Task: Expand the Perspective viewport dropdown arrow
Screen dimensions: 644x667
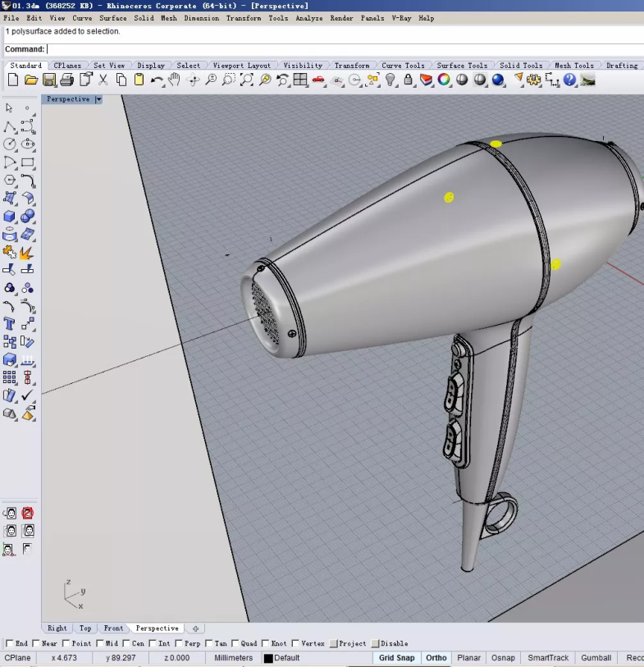Action: pyautogui.click(x=98, y=99)
